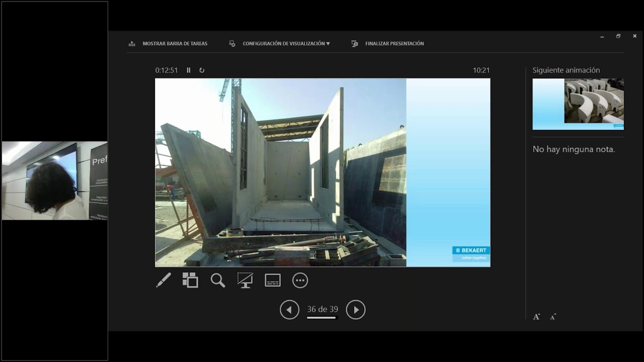
Task: Black out the presentation screen
Action: pos(245,280)
